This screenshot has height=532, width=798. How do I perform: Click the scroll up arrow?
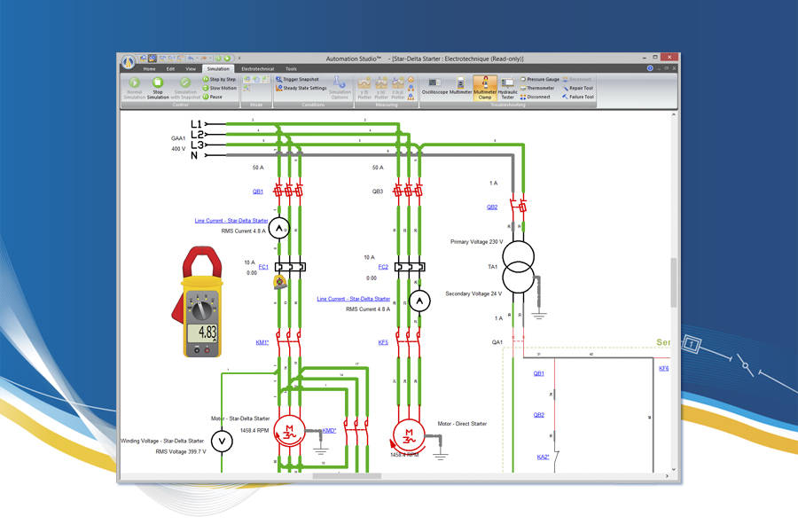673,114
